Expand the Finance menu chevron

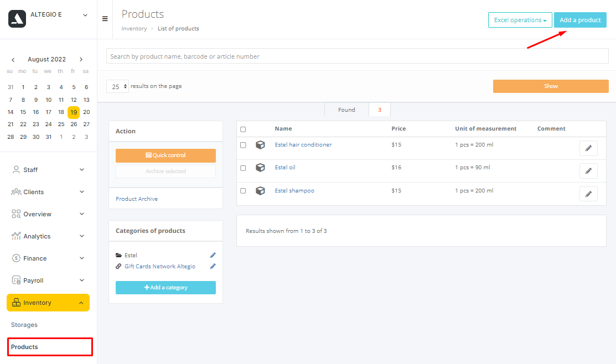(x=82, y=258)
